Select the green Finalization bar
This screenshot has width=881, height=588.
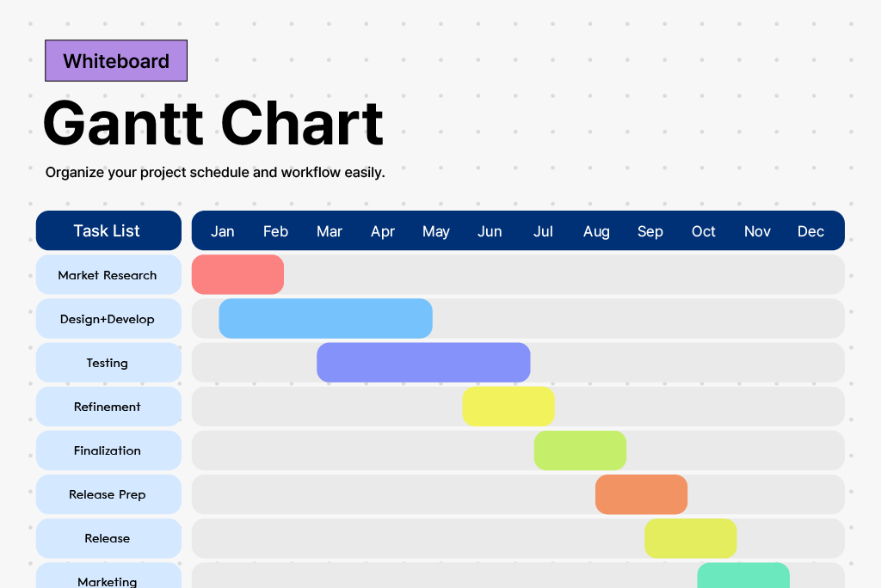580,450
